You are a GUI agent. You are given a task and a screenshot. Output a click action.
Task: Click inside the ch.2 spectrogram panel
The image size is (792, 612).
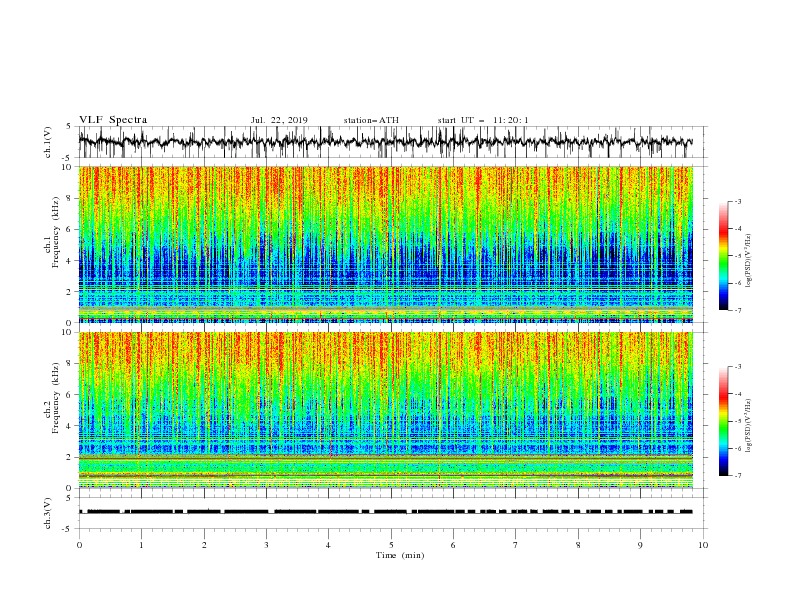pyautogui.click(x=386, y=410)
